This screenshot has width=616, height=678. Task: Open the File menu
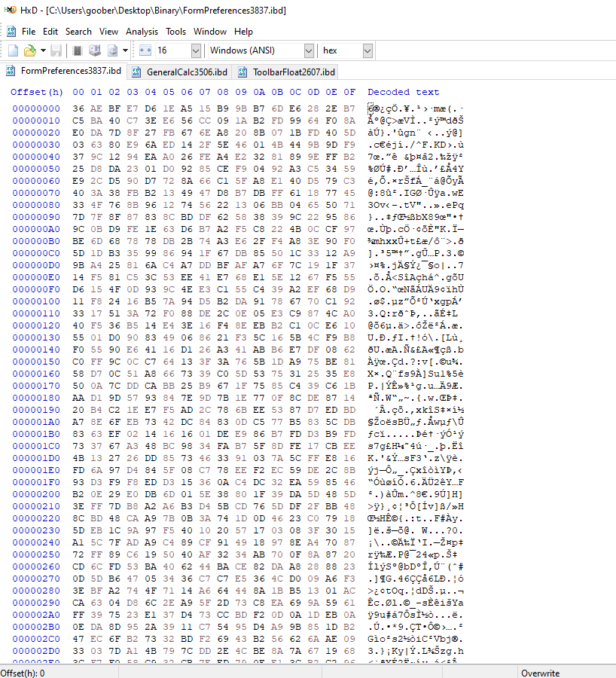[x=29, y=32]
